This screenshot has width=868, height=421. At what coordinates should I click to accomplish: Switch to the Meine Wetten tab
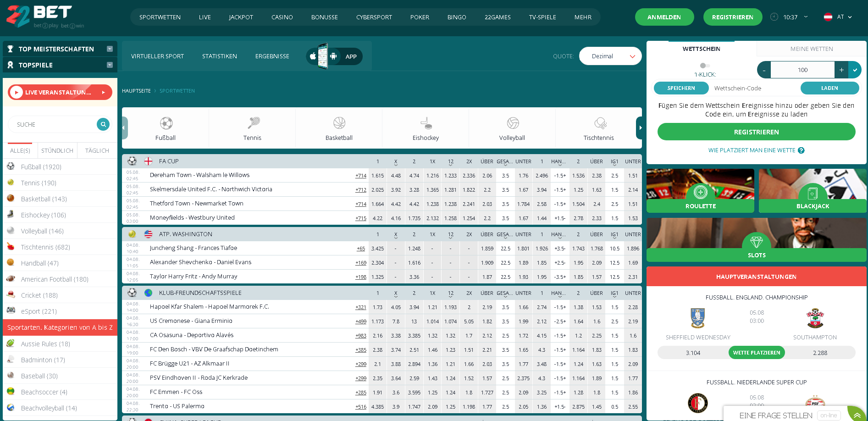(x=811, y=49)
